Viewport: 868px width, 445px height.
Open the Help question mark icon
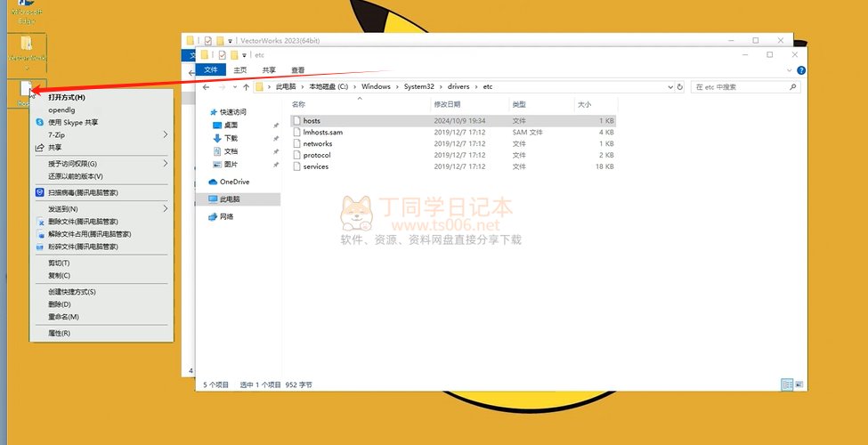point(801,70)
